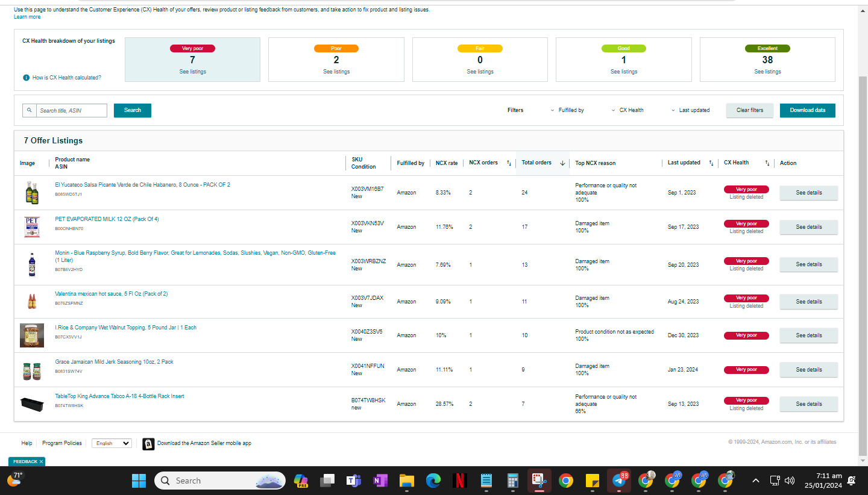
Task: Open the Learn more link
Action: pyautogui.click(x=27, y=17)
